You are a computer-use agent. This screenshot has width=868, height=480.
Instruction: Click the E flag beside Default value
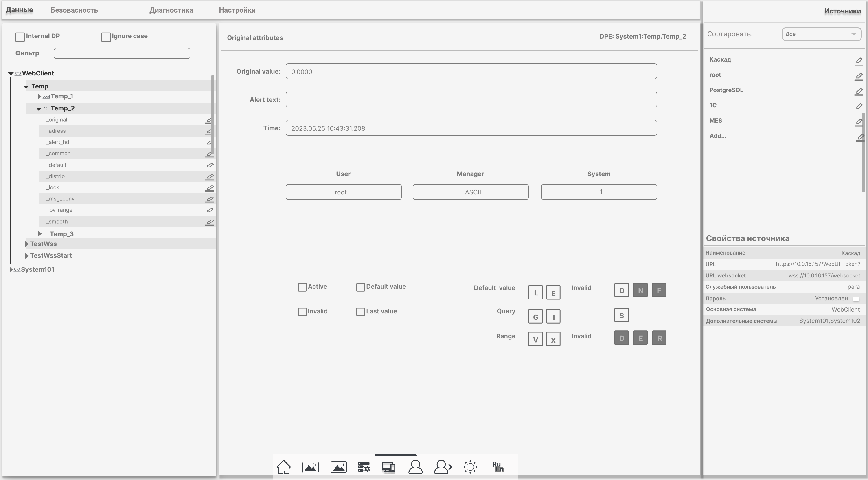point(553,293)
